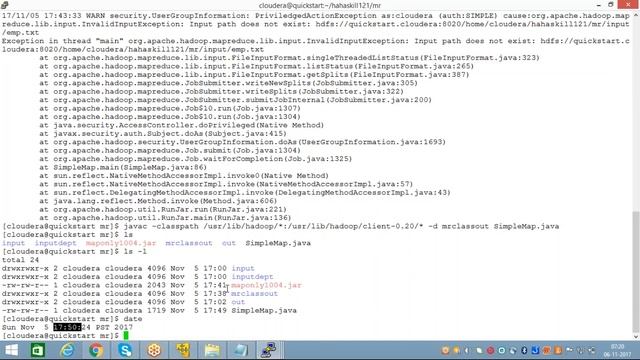Viewport: 640px width, 360px height.
Task: Open the taskbar clock showing 06-11-2017
Action: (x=617, y=350)
